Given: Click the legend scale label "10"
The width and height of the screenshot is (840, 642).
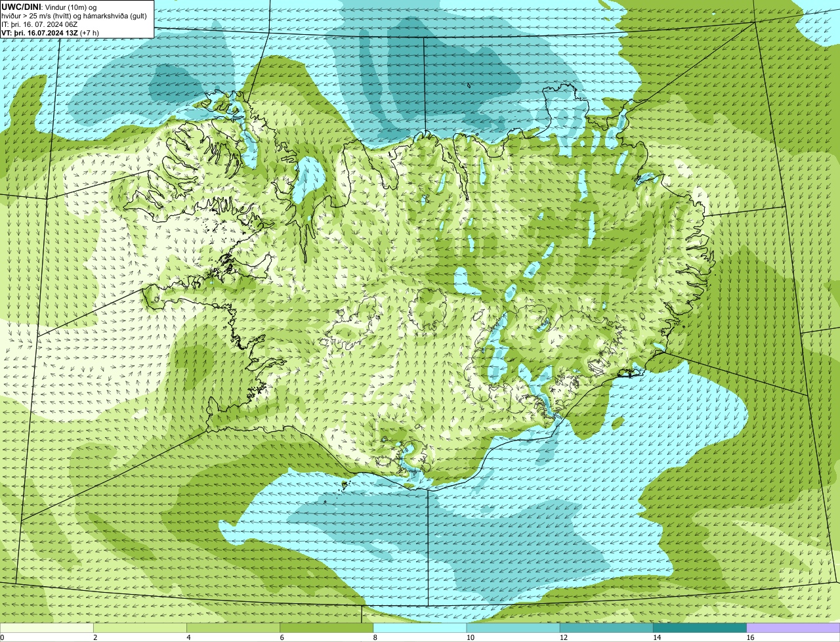Looking at the screenshot, I should [470, 637].
